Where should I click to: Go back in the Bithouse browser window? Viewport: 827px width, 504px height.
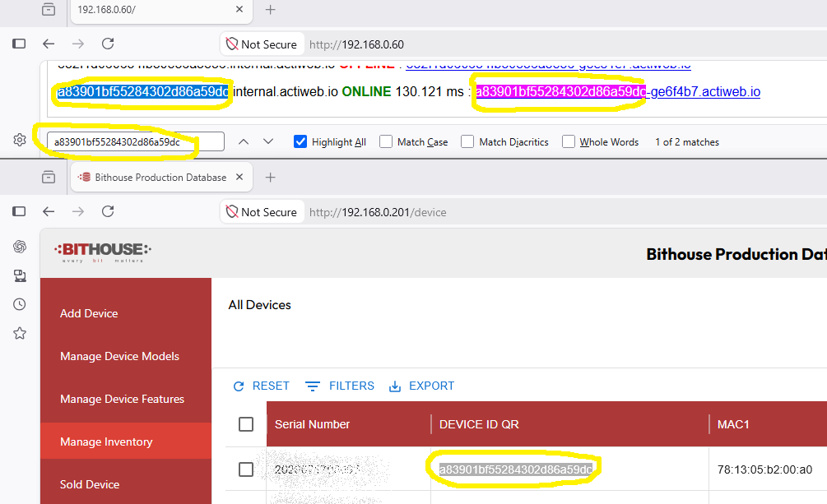tap(49, 211)
